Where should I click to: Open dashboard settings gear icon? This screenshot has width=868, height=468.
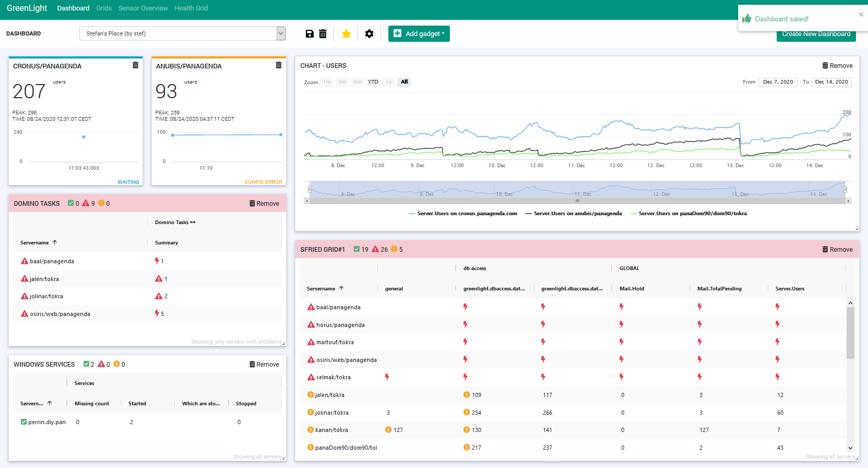coord(369,34)
